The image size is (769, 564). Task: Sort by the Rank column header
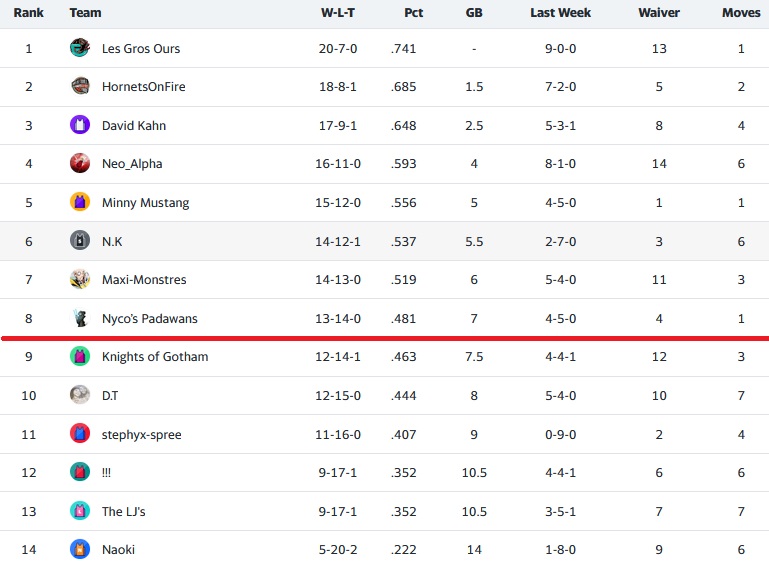coord(28,13)
